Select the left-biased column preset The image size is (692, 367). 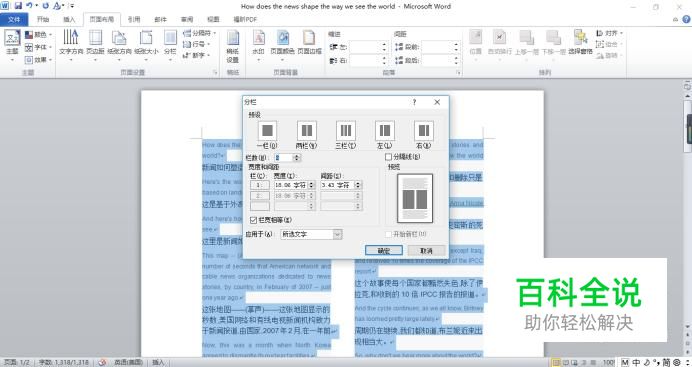tap(385, 131)
